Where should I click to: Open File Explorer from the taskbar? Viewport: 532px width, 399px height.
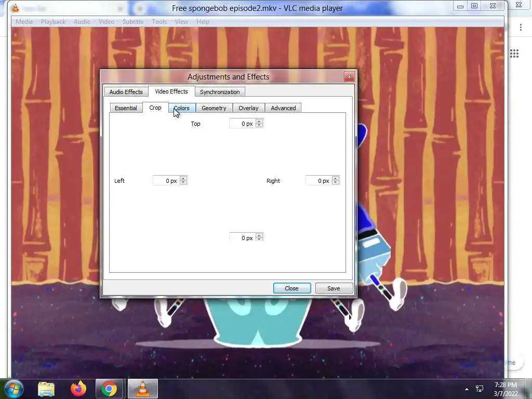point(46,389)
